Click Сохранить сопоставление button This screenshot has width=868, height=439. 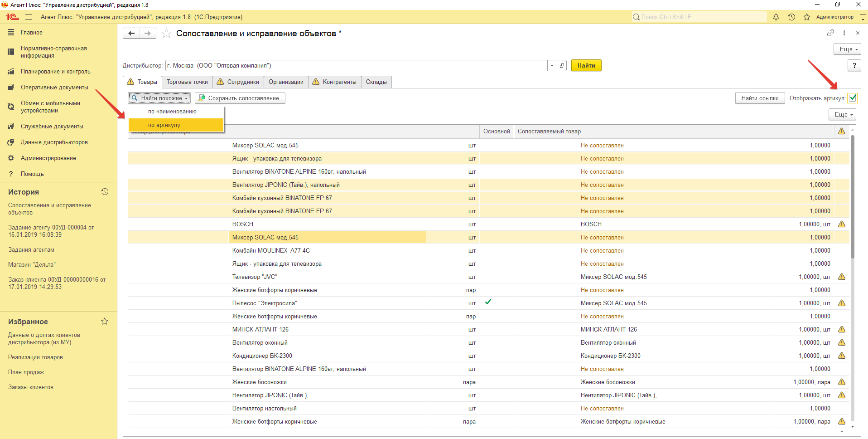click(240, 98)
